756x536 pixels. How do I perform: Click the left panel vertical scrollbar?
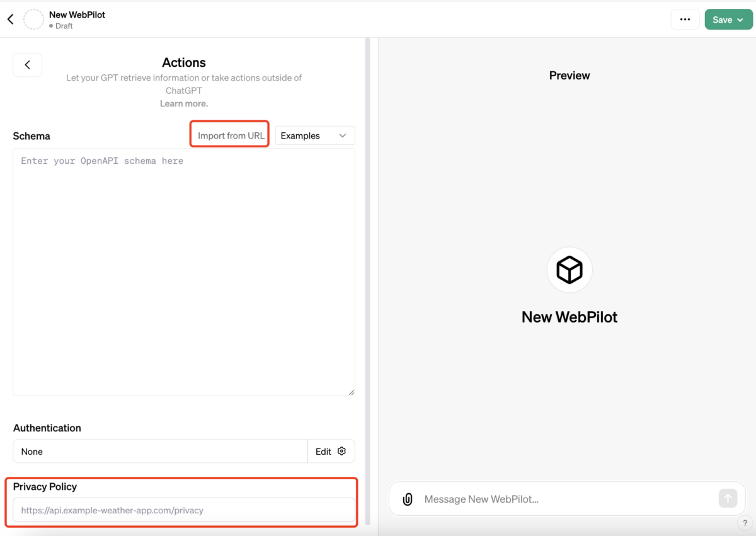tap(368, 252)
